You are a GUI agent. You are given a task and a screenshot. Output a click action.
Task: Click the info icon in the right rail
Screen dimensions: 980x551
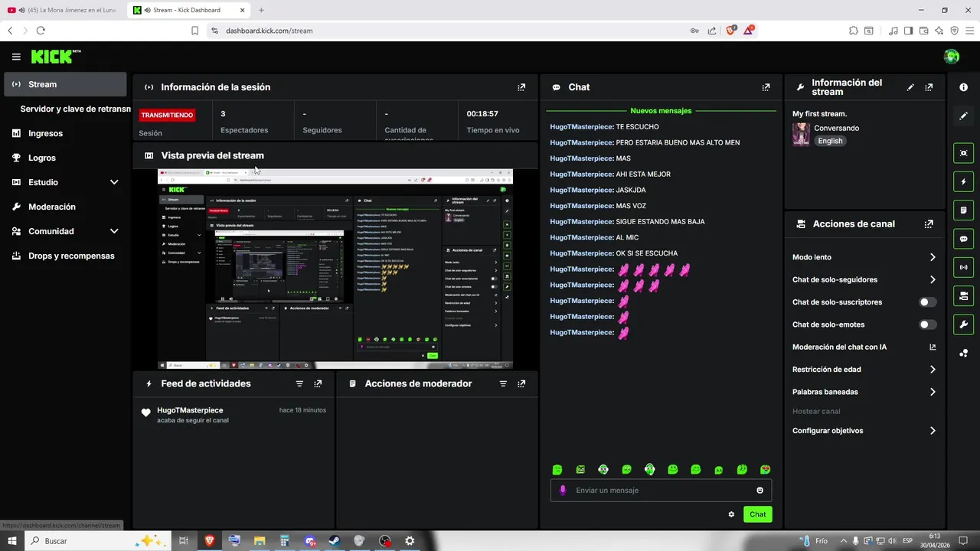coord(964,87)
